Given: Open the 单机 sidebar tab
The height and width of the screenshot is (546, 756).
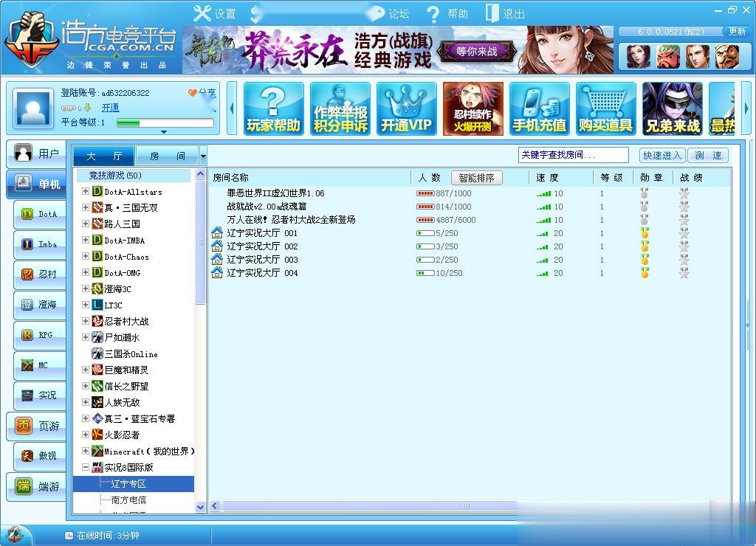Looking at the screenshot, I should (x=37, y=184).
